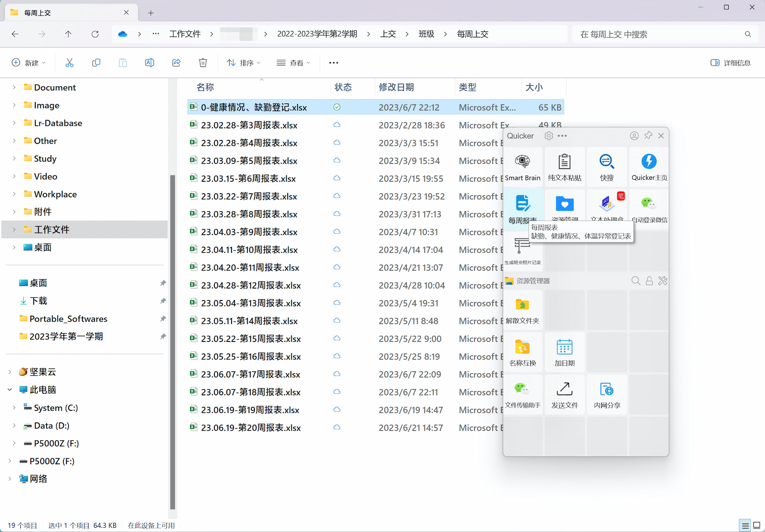Click the Copy icon in toolbar
The width and height of the screenshot is (765, 532).
click(96, 63)
